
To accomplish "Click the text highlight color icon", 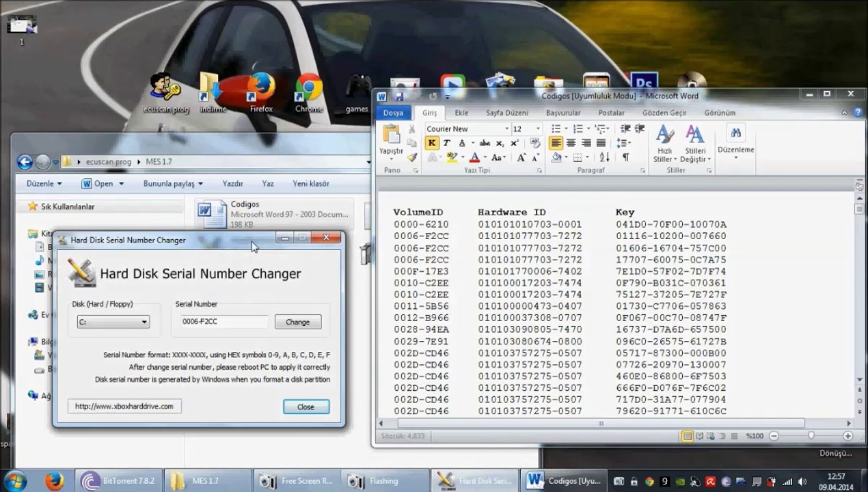I will pos(451,157).
